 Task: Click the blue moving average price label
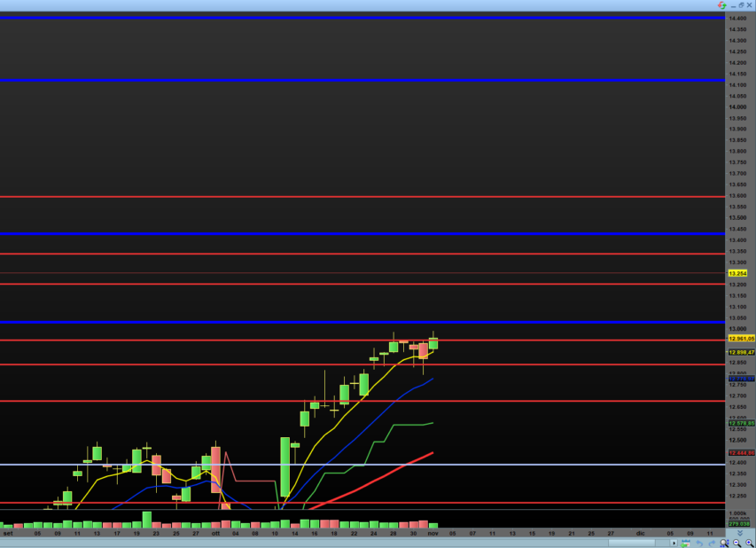[x=741, y=379]
